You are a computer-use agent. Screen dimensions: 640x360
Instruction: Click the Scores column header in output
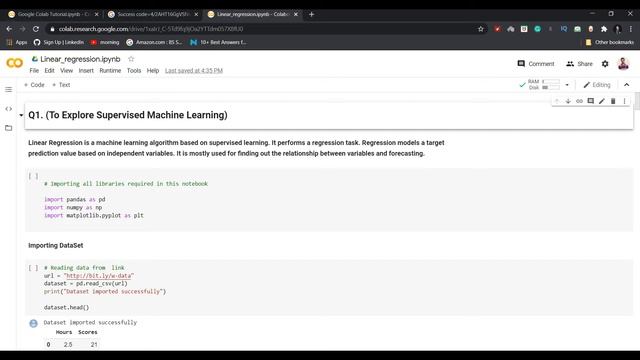click(x=88, y=332)
